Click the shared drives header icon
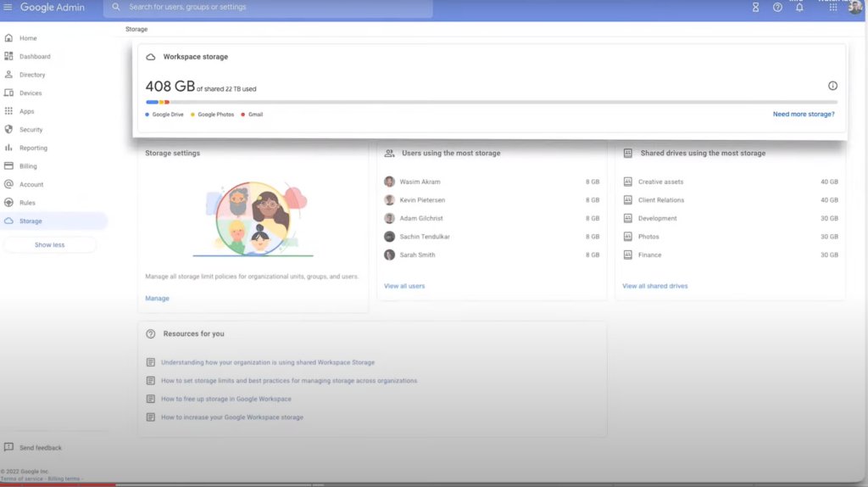Image resolution: width=868 pixels, height=487 pixels. coord(628,153)
